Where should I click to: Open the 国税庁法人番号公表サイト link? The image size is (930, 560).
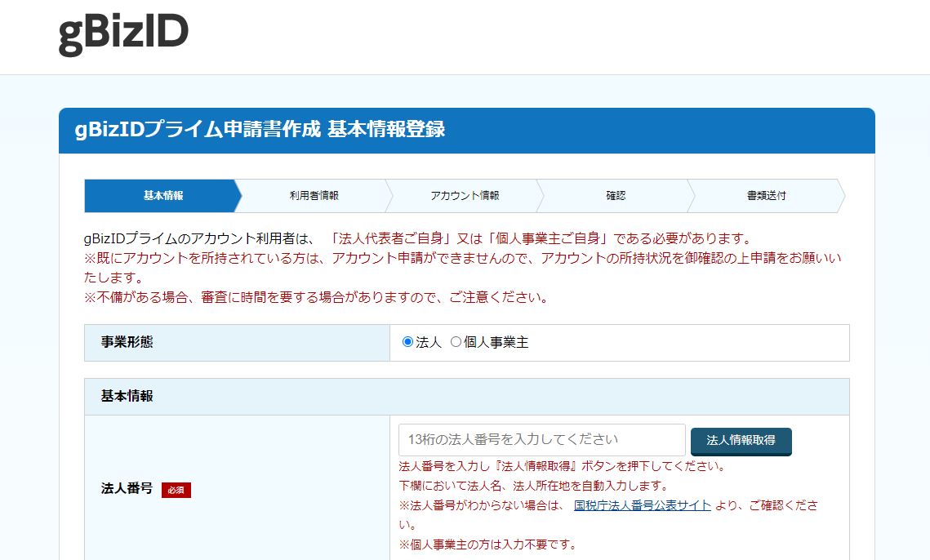point(643,505)
